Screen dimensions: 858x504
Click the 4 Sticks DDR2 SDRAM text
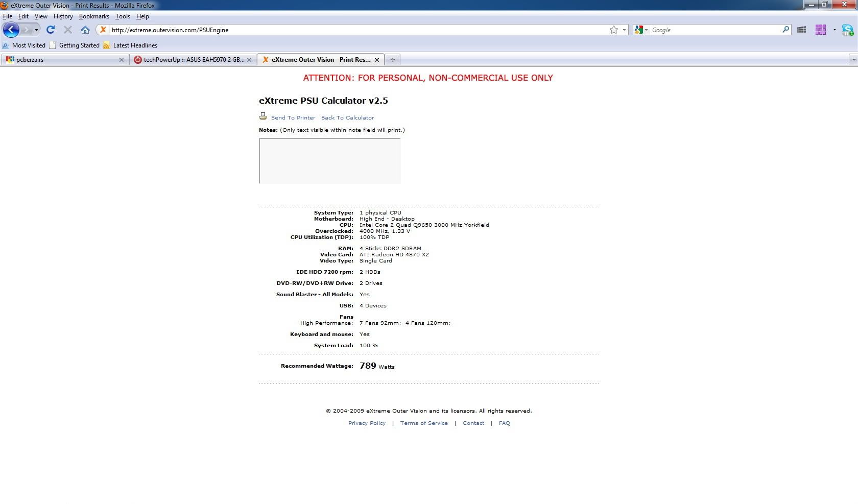(x=390, y=248)
